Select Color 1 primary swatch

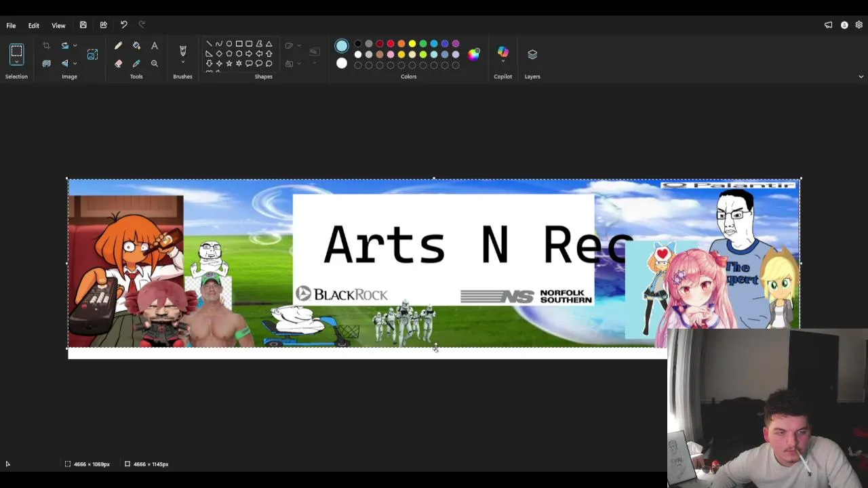point(342,46)
